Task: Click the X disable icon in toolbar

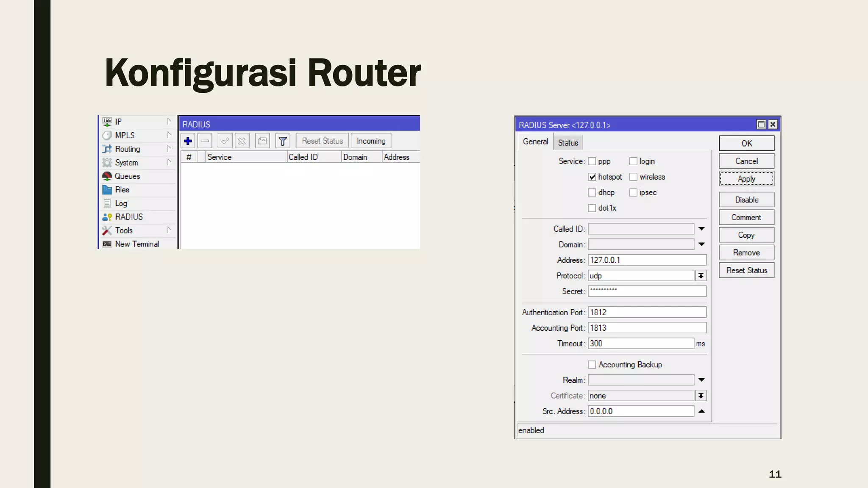Action: click(x=242, y=141)
